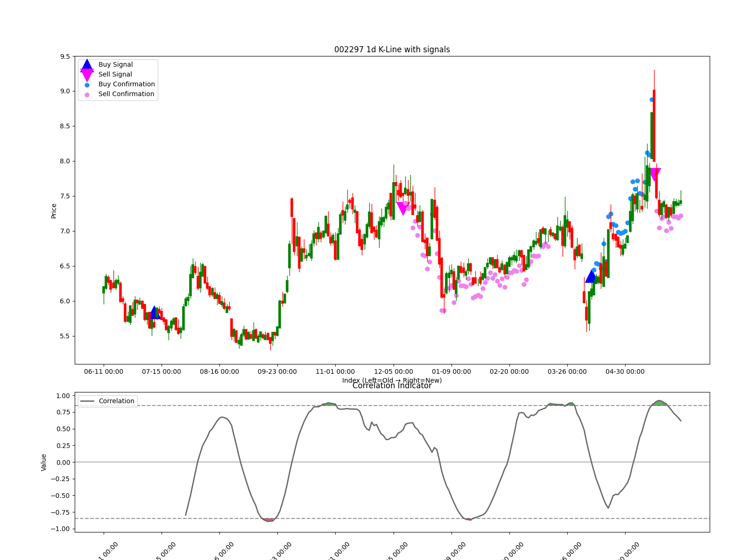The image size is (747, 560).
Task: Click the '6.5' price tick label
Action: (65, 266)
